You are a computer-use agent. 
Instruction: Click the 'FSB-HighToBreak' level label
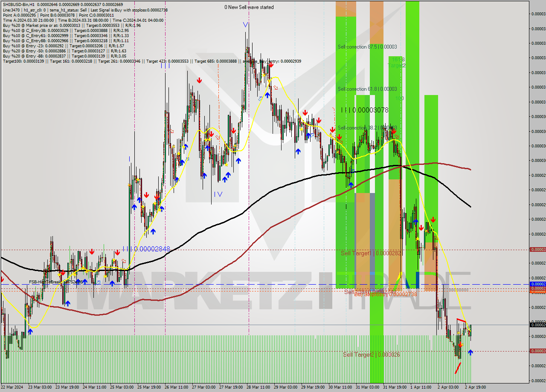55,282
